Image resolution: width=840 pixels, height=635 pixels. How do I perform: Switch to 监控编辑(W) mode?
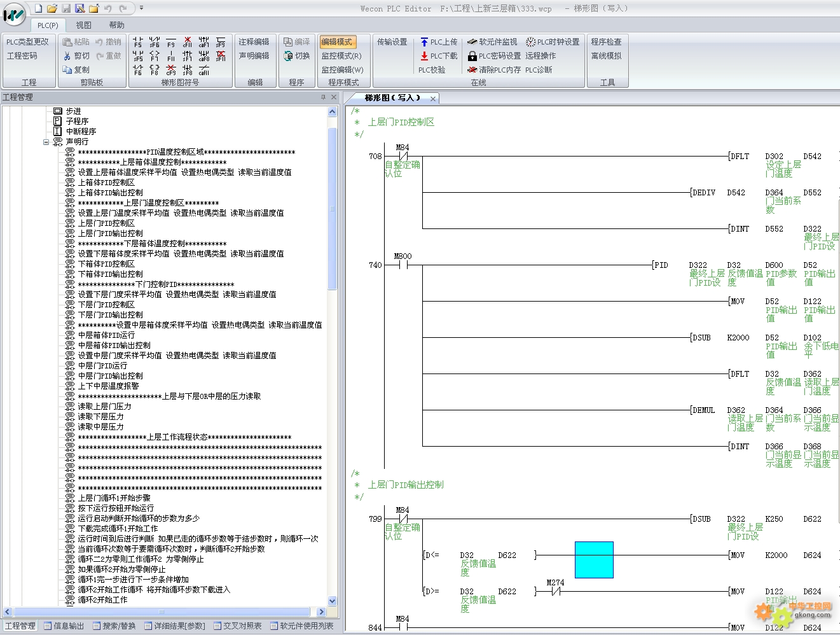(x=343, y=70)
